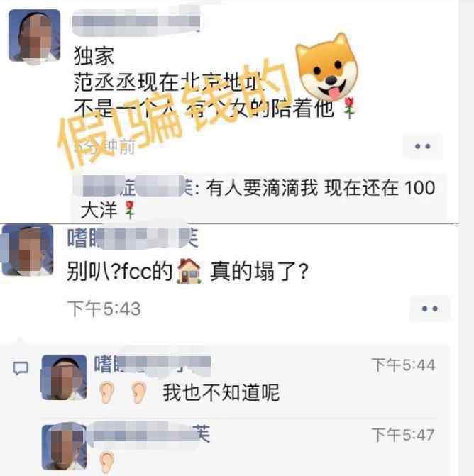This screenshot has width=474, height=476.
Task: Tap the ear emoji in the 5:47 comment
Action: click(x=107, y=463)
